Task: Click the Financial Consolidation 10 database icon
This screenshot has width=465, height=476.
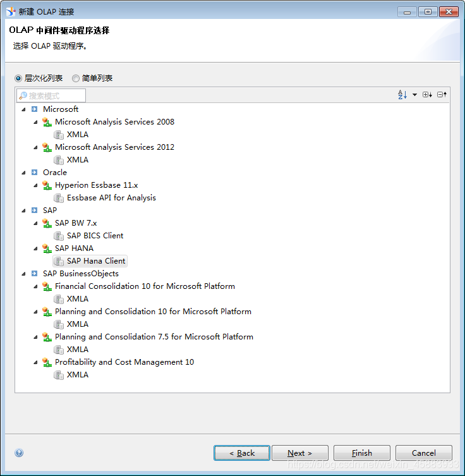Action: (x=47, y=286)
